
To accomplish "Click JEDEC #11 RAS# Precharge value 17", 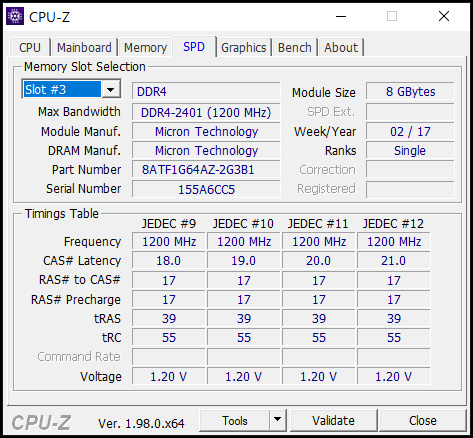I will point(319,299).
